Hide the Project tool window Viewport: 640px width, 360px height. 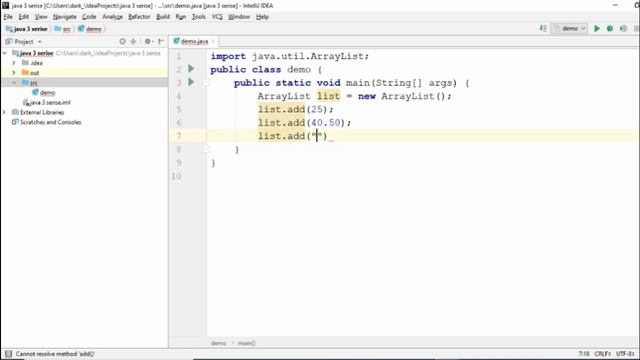161,42
